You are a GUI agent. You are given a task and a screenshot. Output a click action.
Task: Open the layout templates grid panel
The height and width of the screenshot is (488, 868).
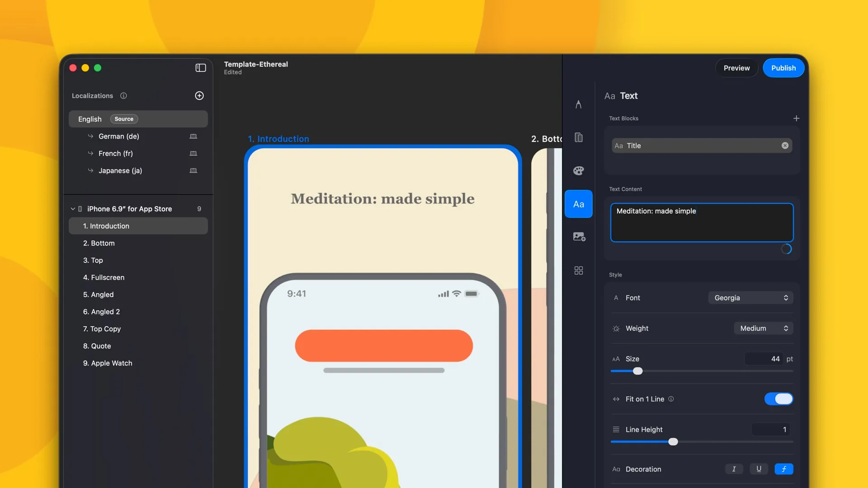(x=579, y=270)
